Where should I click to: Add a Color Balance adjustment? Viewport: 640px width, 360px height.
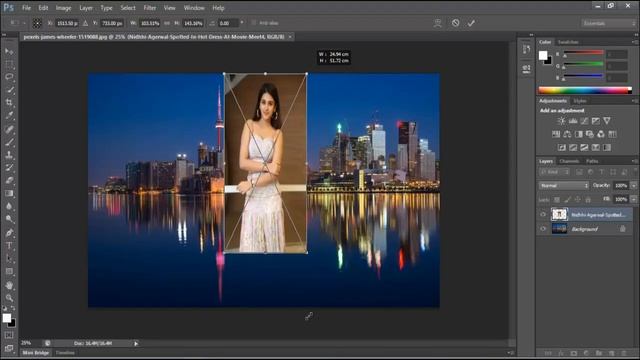click(x=567, y=134)
